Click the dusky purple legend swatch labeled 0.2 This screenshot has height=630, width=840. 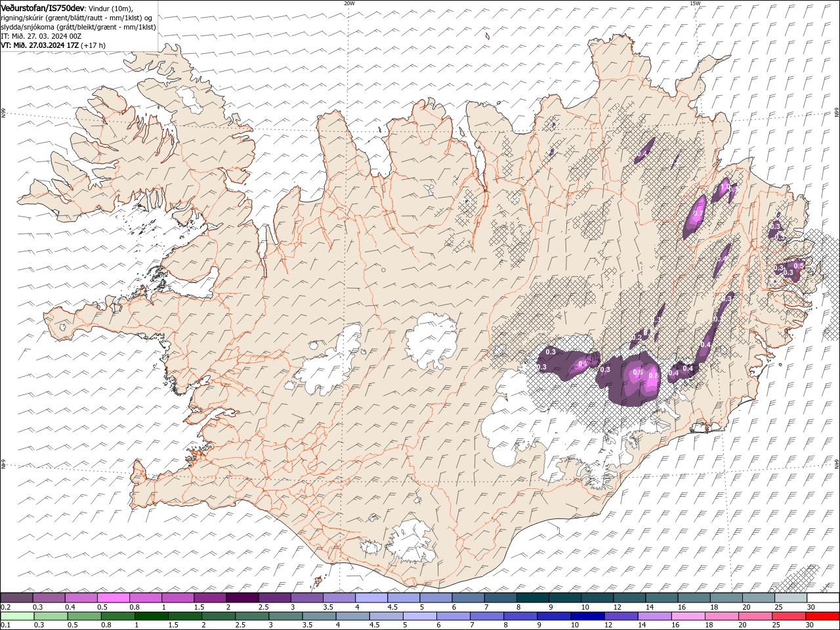coord(16,597)
